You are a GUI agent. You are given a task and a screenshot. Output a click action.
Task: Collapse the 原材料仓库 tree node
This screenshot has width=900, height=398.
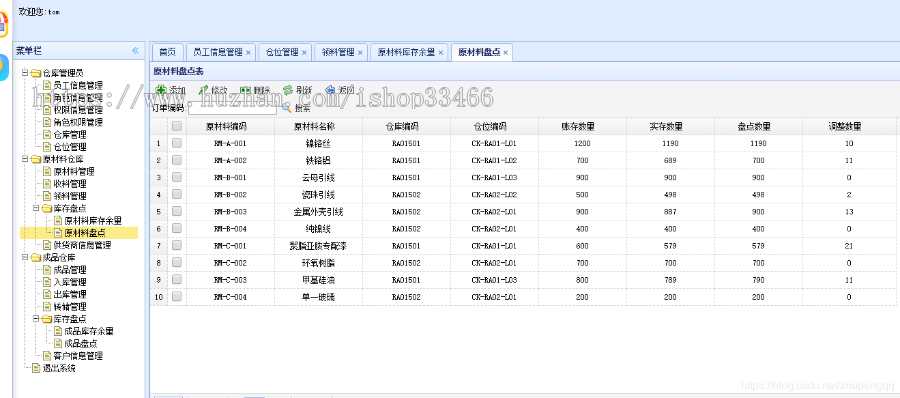(25, 159)
